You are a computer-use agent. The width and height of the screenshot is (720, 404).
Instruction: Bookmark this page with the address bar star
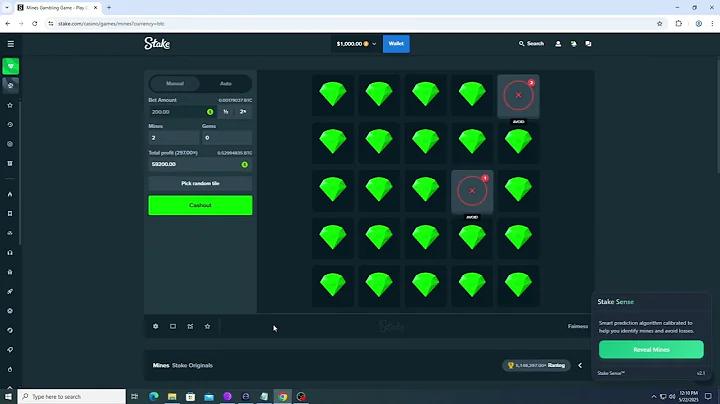[x=659, y=23]
